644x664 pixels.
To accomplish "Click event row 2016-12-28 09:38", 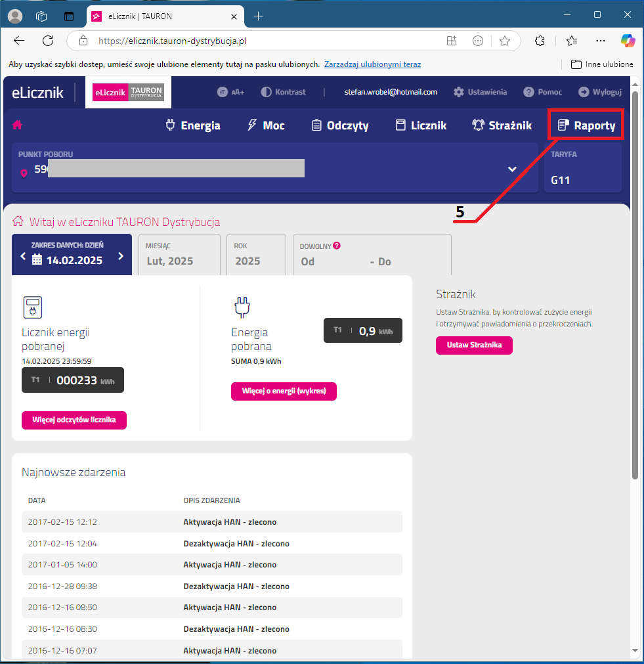I will (211, 586).
